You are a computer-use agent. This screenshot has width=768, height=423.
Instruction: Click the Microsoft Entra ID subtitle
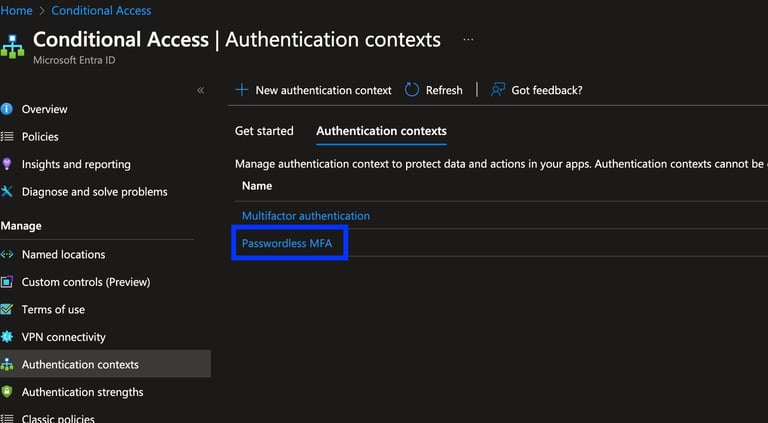(x=74, y=60)
